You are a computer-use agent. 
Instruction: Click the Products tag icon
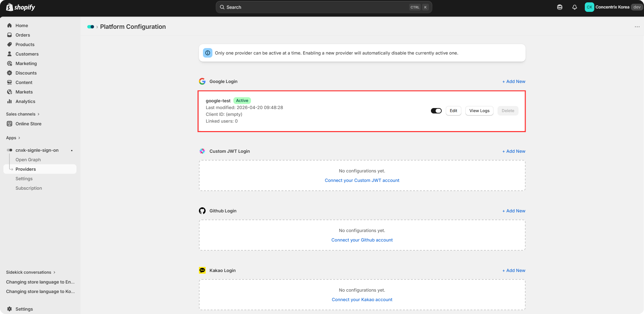[9, 44]
